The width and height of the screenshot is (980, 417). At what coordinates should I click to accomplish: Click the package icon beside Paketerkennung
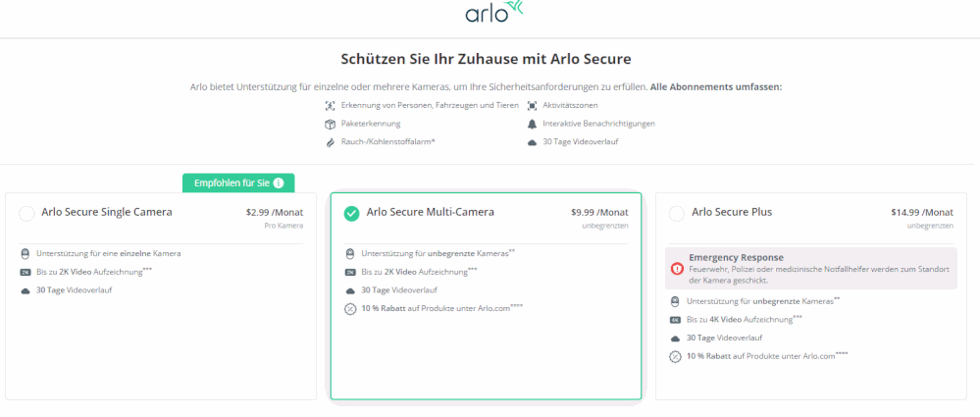tap(331, 124)
